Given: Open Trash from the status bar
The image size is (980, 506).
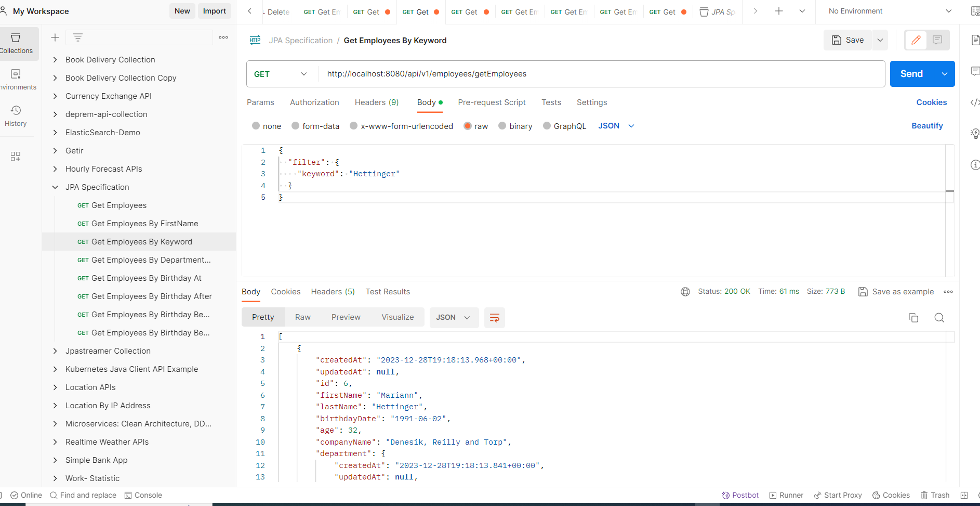Looking at the screenshot, I should 935,495.
